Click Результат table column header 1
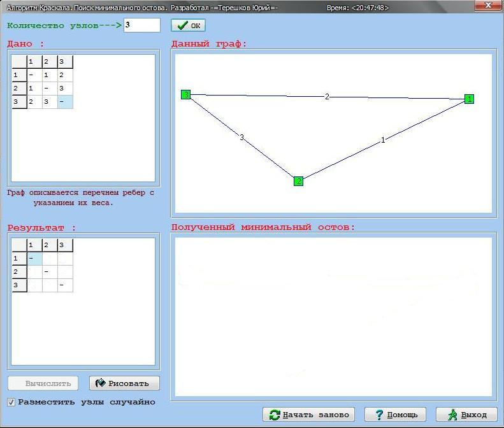This screenshot has width=504, height=428. (34, 245)
